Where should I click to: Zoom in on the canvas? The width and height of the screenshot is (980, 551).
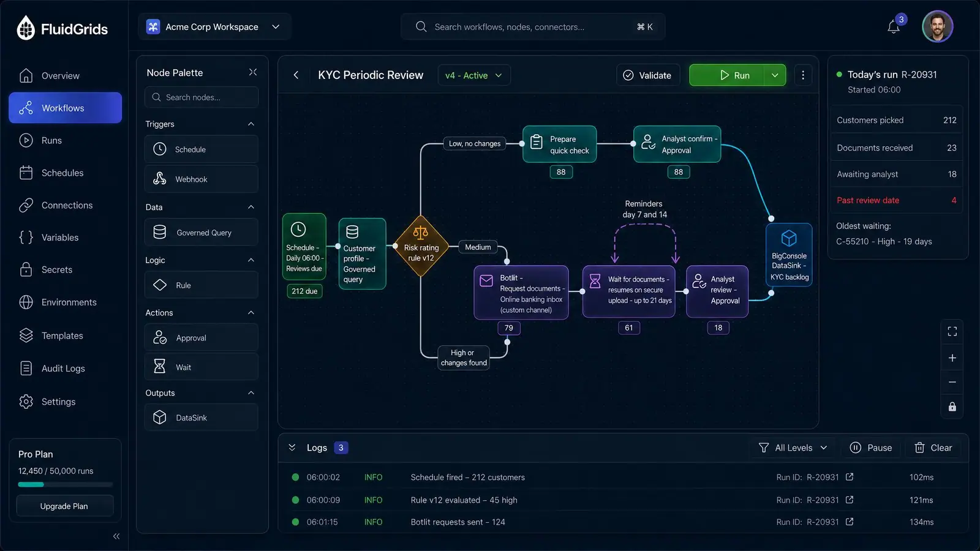click(x=952, y=358)
